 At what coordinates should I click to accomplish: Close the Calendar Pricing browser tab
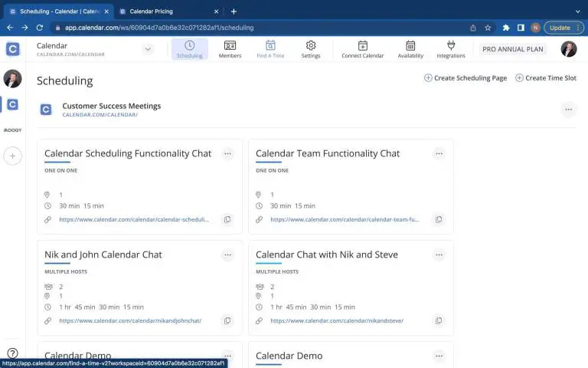click(216, 11)
